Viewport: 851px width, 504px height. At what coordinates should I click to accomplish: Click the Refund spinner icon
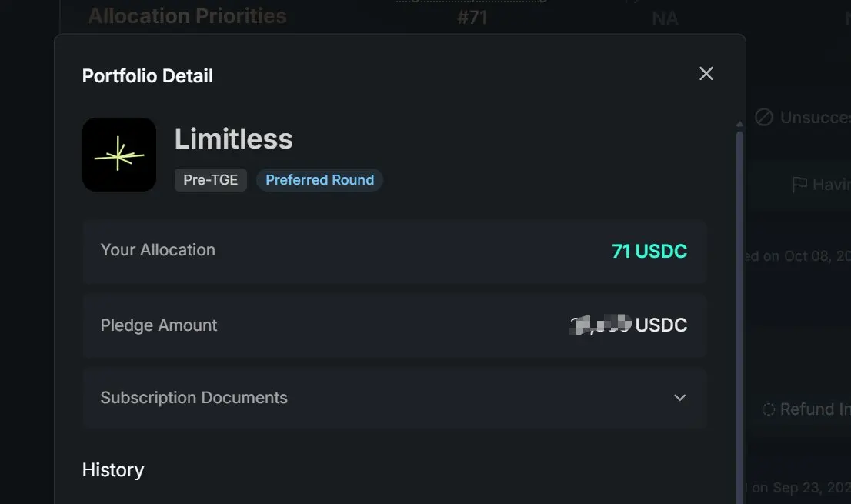(768, 409)
